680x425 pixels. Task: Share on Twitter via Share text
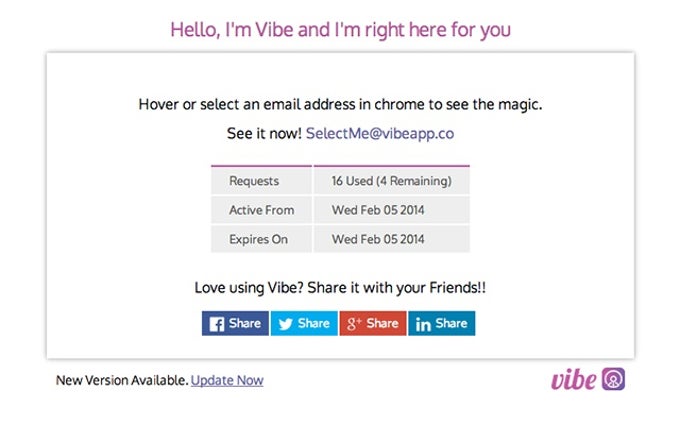[x=314, y=324]
